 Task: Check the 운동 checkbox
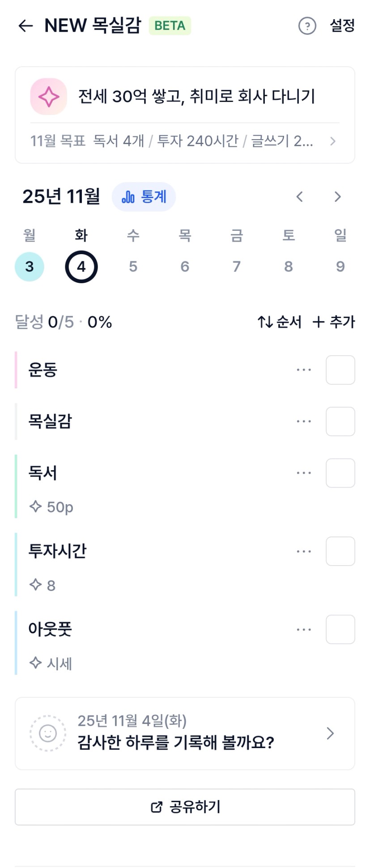[x=340, y=370]
